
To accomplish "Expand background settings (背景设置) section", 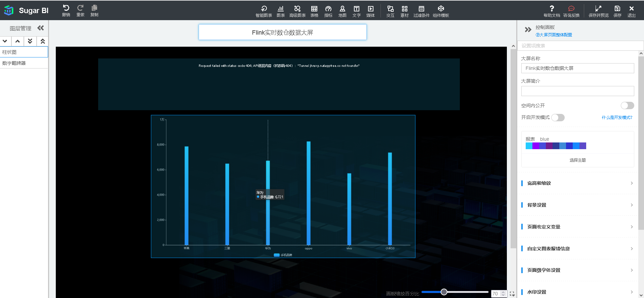I will pos(577,205).
